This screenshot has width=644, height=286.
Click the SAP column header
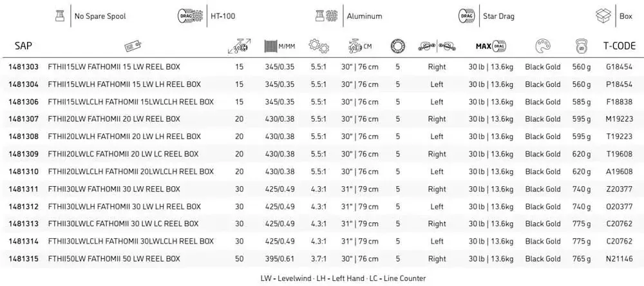(x=23, y=46)
